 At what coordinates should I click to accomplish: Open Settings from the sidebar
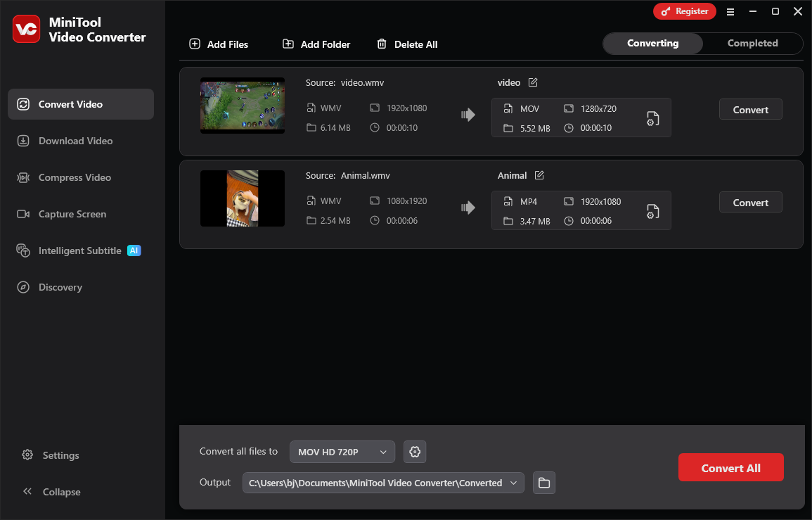coord(60,455)
